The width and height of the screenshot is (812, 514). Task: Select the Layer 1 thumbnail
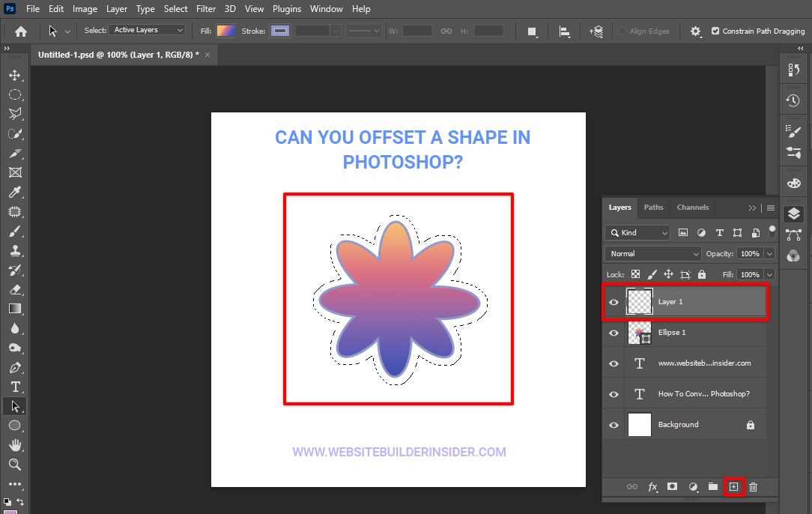639,302
